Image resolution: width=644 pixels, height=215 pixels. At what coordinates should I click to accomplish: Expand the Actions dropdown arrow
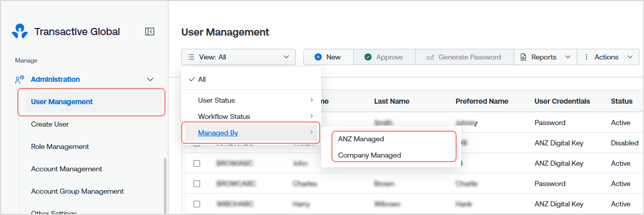pyautogui.click(x=630, y=57)
